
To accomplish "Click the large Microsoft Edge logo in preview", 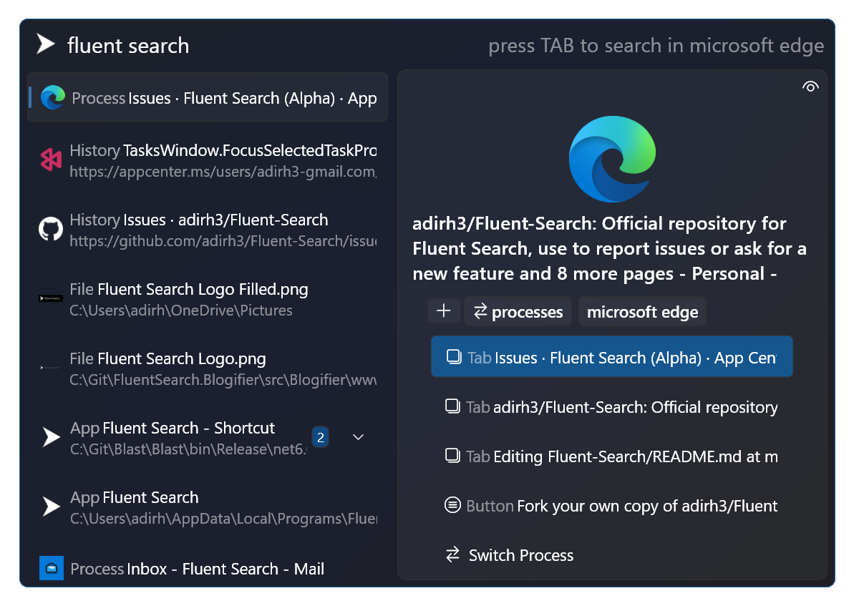I will point(612,160).
